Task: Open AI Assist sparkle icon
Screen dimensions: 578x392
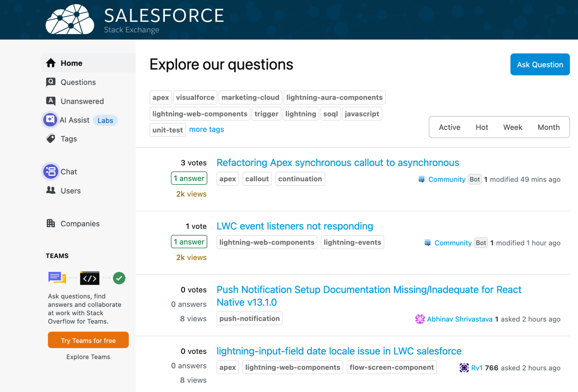Action: [50, 120]
